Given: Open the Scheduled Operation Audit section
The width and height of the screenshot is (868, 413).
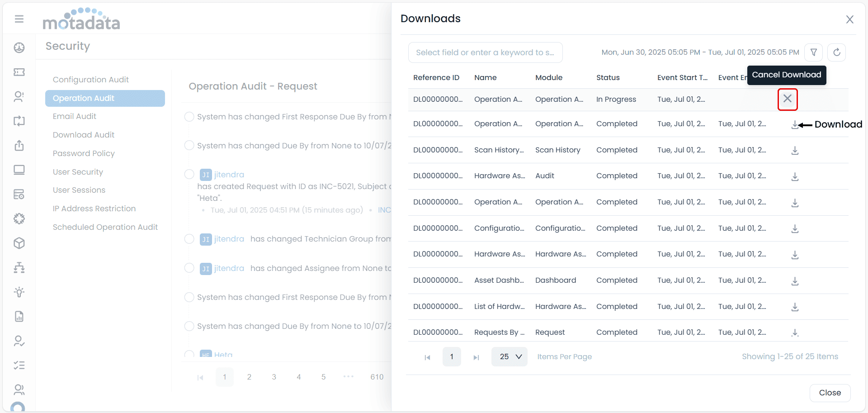Looking at the screenshot, I should coord(105,227).
